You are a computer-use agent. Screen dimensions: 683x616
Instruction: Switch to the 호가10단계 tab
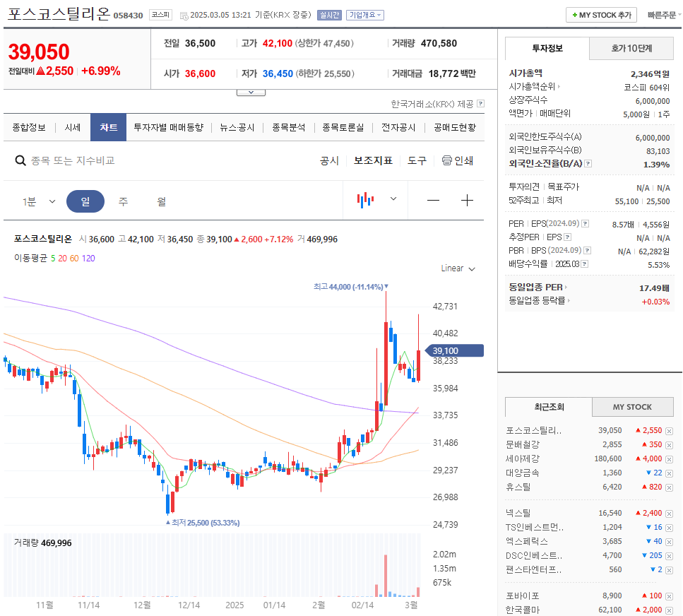631,48
